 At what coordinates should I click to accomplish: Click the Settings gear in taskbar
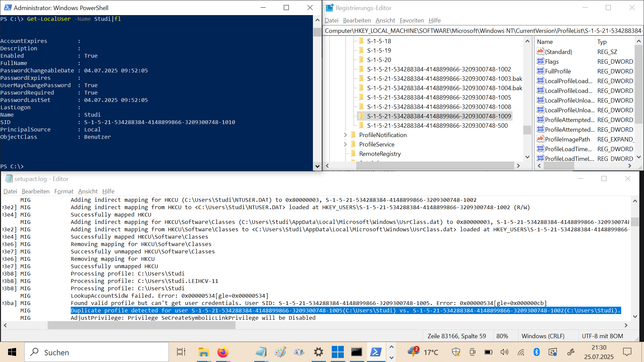coord(318,352)
